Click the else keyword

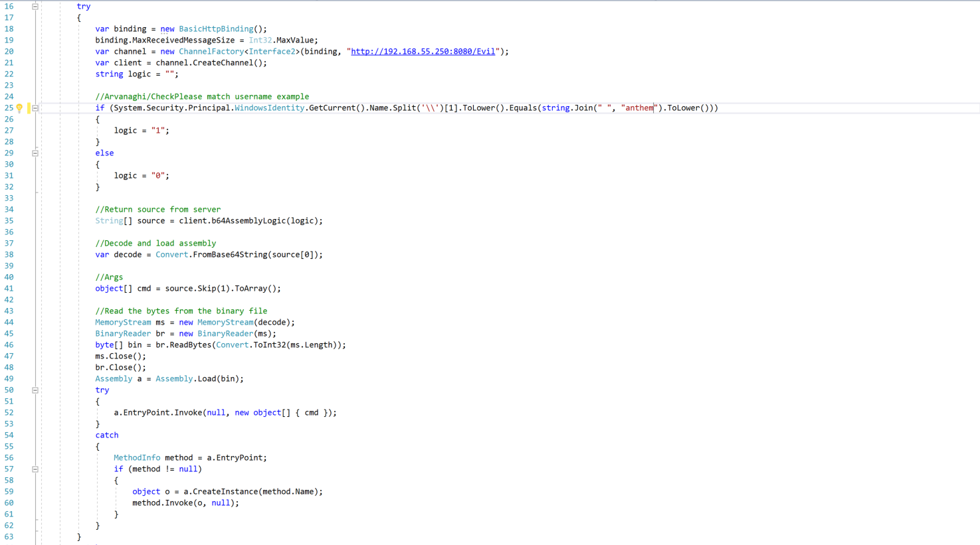tap(104, 153)
